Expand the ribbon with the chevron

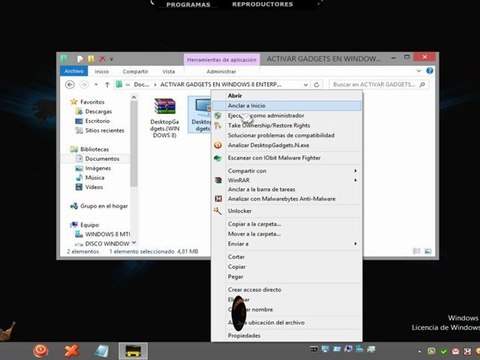point(419,71)
